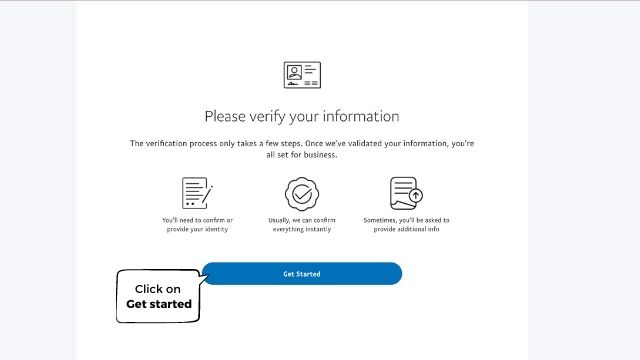
Task: Click the blue Get Started button
Action: click(x=302, y=273)
